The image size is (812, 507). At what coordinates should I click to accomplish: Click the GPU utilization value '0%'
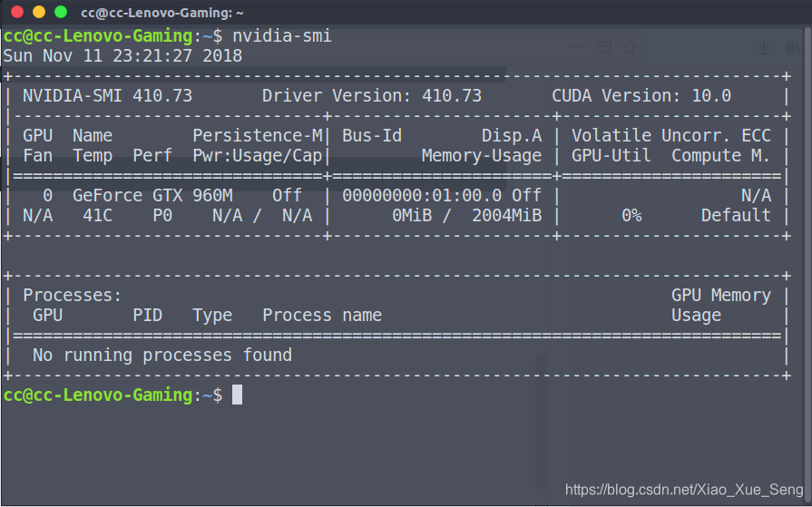coord(631,216)
